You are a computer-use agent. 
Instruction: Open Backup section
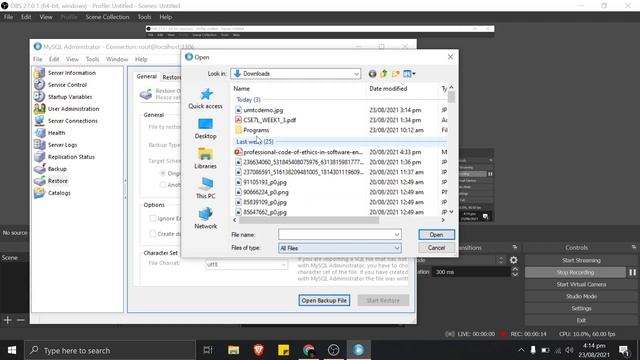(57, 169)
